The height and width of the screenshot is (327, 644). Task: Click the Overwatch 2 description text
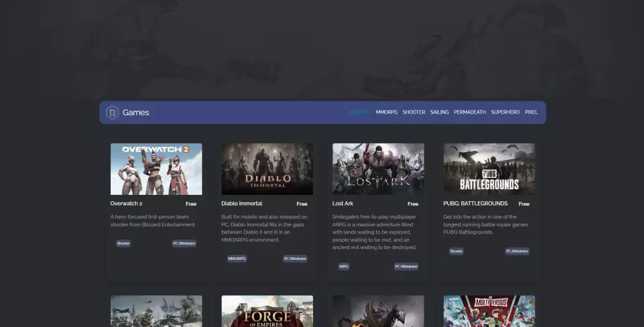(153, 221)
